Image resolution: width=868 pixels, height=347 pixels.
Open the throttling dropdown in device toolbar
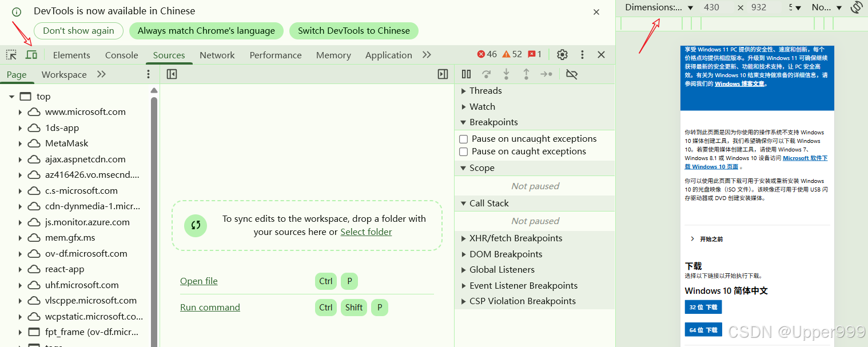point(827,7)
